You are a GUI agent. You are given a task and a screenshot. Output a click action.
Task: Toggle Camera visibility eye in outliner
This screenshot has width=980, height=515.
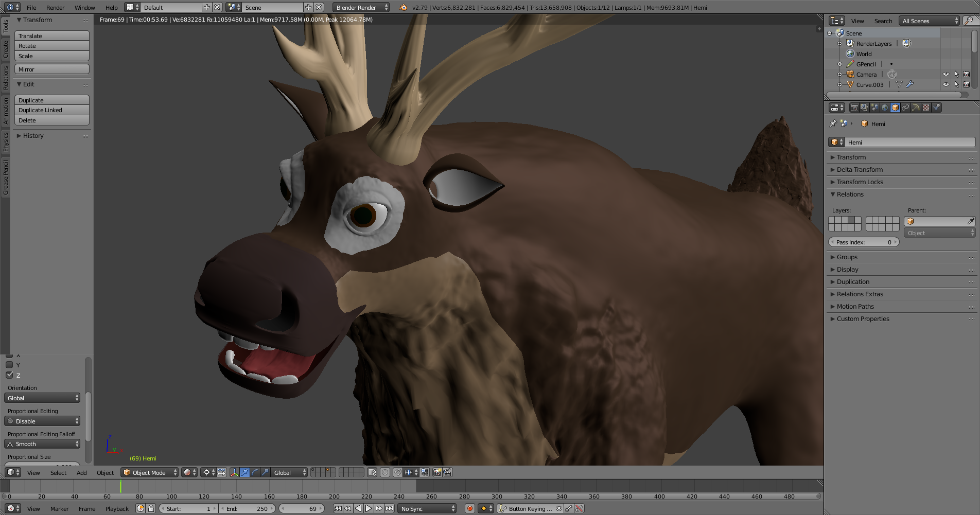point(946,74)
